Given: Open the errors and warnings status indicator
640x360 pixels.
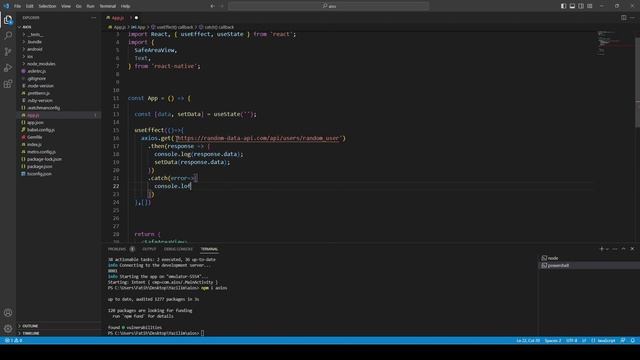Looking at the screenshot, I should click(x=13, y=340).
